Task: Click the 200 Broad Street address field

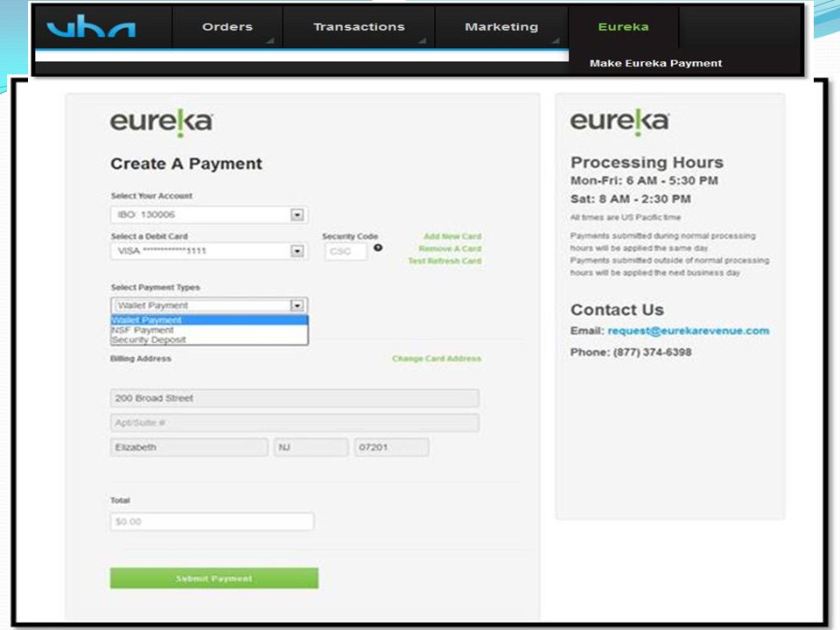Action: pyautogui.click(x=295, y=398)
